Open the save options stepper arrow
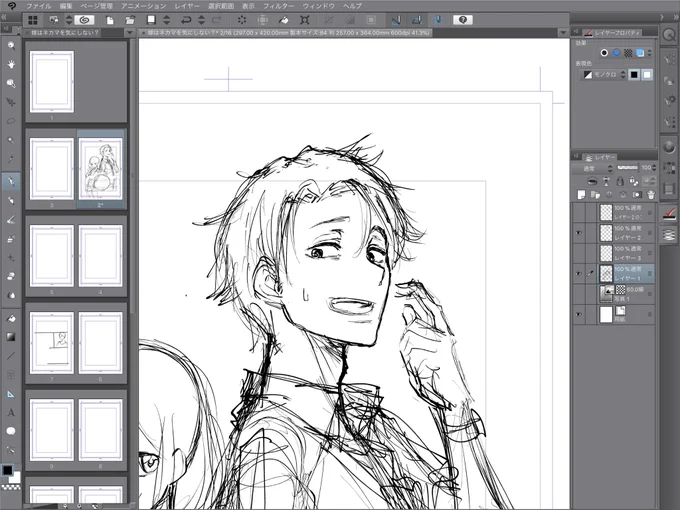Screen dimensions: 680x510 coord(167,20)
